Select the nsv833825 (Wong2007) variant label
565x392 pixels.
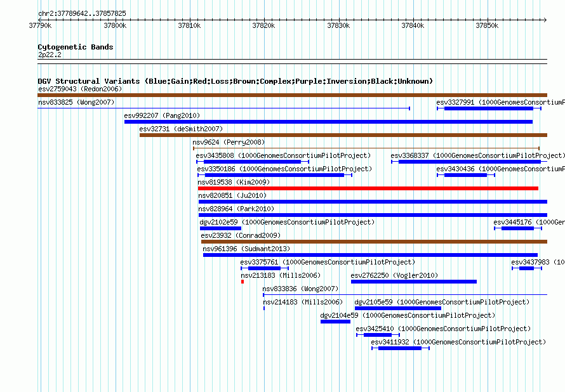coord(76,102)
